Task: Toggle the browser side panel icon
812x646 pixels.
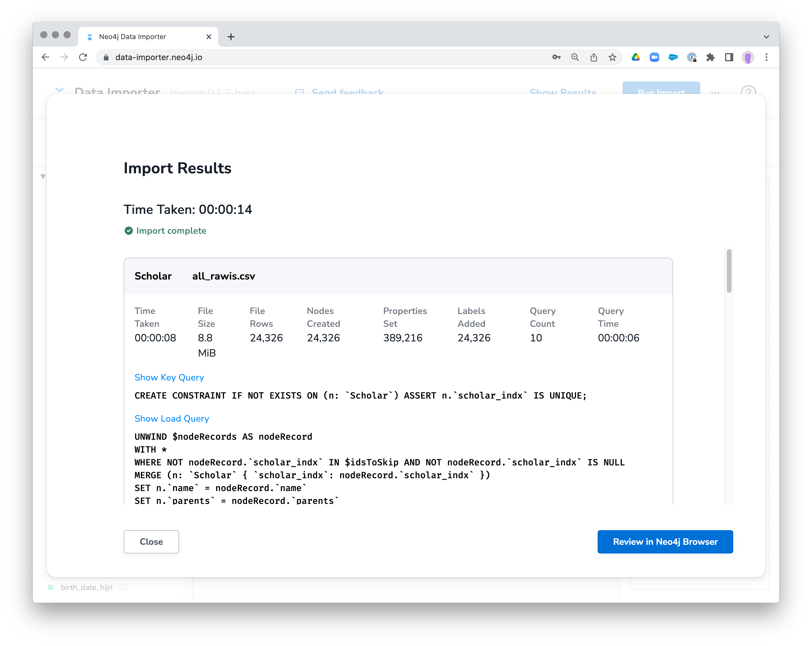Action: (x=729, y=57)
